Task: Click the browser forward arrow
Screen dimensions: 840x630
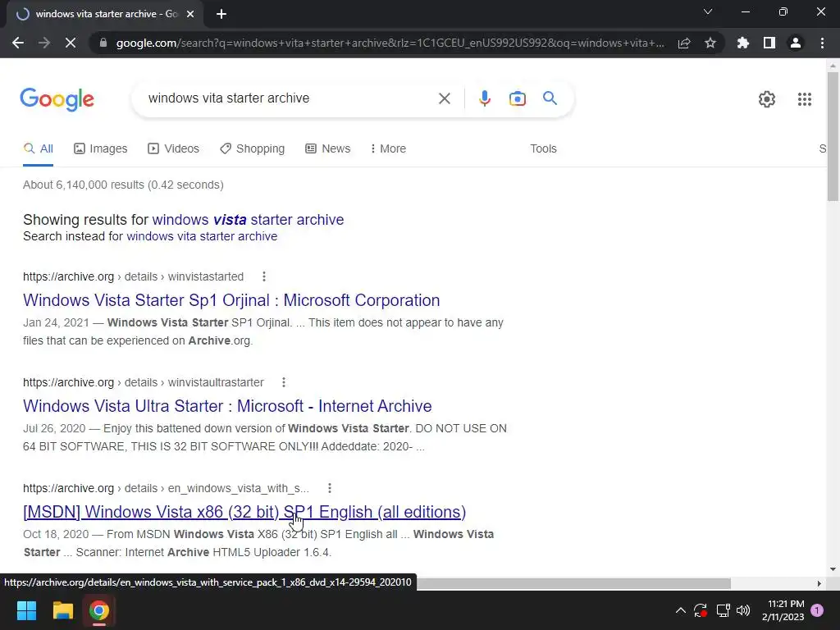Action: point(44,43)
